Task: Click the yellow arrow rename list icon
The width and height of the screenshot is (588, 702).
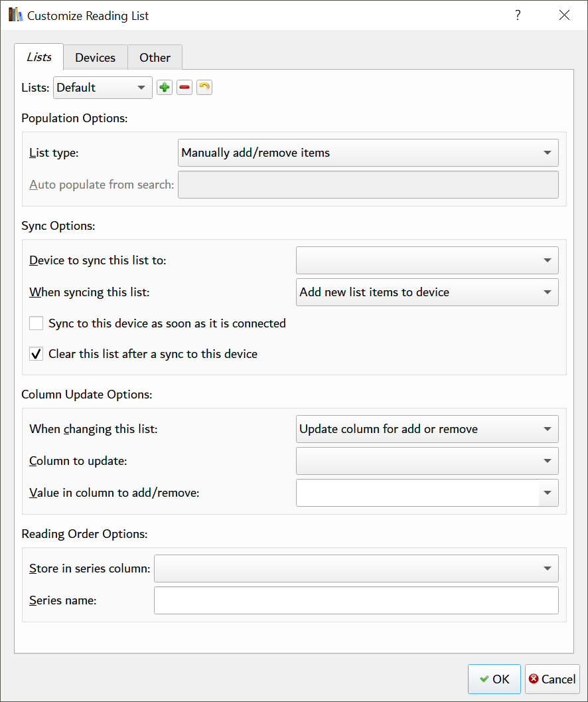Action: tap(204, 88)
